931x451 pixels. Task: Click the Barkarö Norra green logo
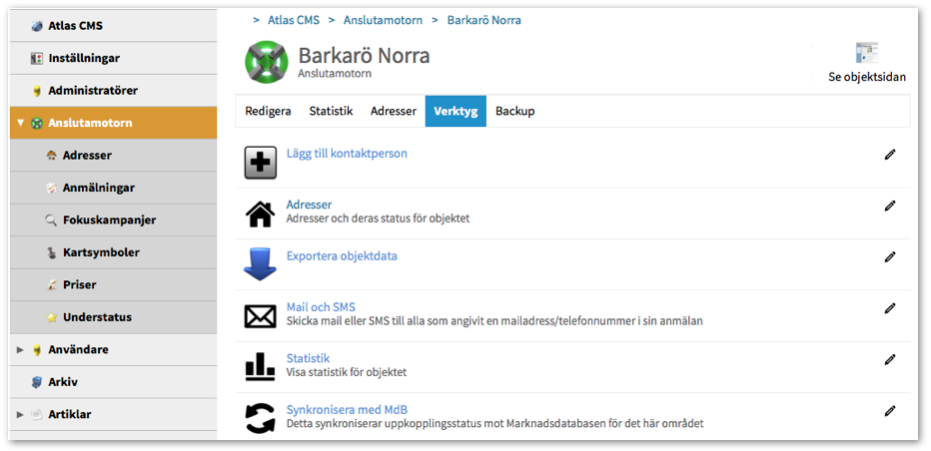[266, 62]
